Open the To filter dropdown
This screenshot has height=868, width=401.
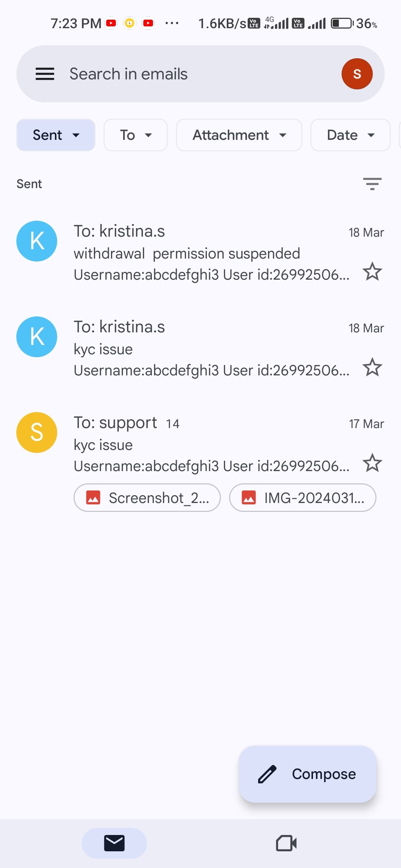pos(136,135)
